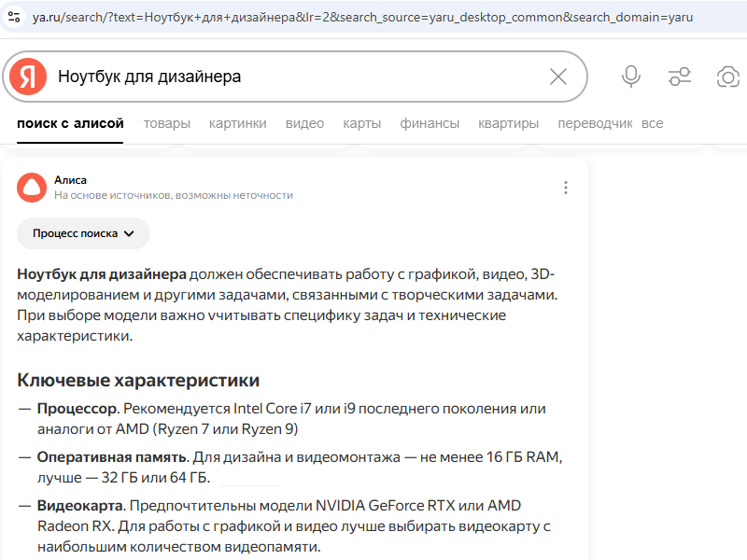Open the 'карты' tab

pos(362,123)
